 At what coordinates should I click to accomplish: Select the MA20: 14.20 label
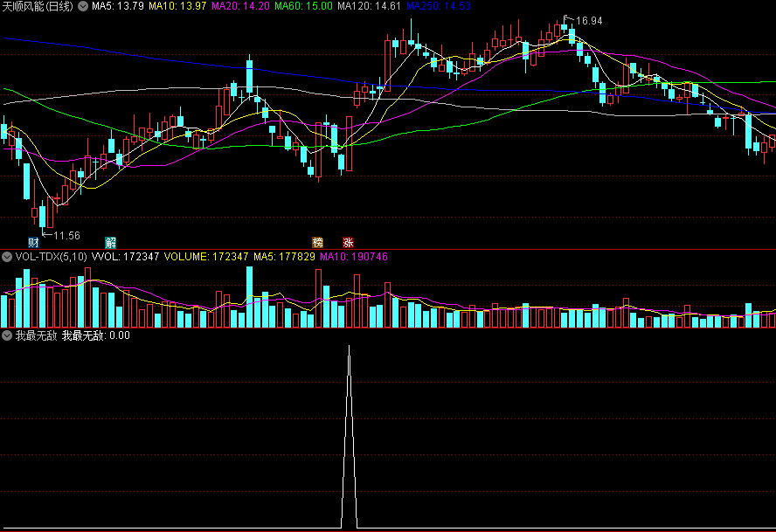pyautogui.click(x=240, y=6)
